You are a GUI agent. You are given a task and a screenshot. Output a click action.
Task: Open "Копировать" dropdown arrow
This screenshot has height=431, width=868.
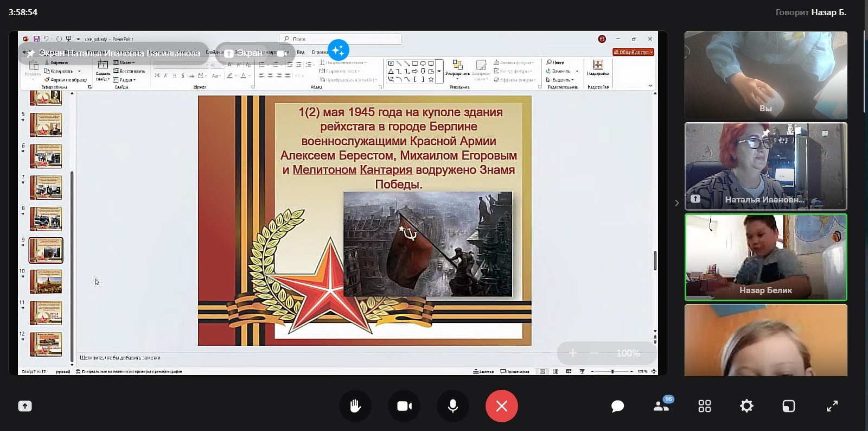tap(79, 71)
